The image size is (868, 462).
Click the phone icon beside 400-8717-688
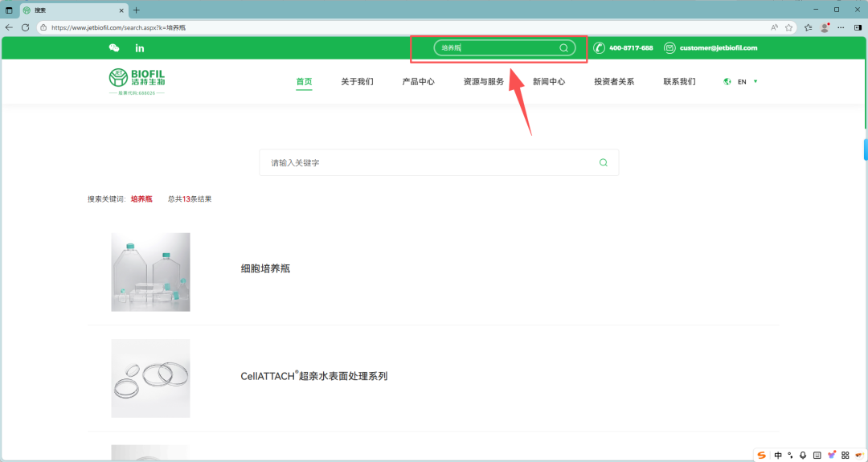599,48
